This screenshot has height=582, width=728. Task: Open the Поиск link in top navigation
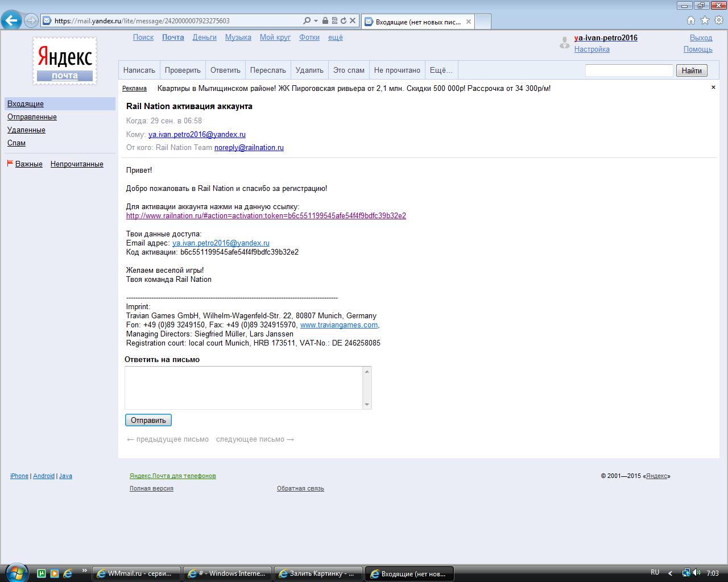[143, 38]
